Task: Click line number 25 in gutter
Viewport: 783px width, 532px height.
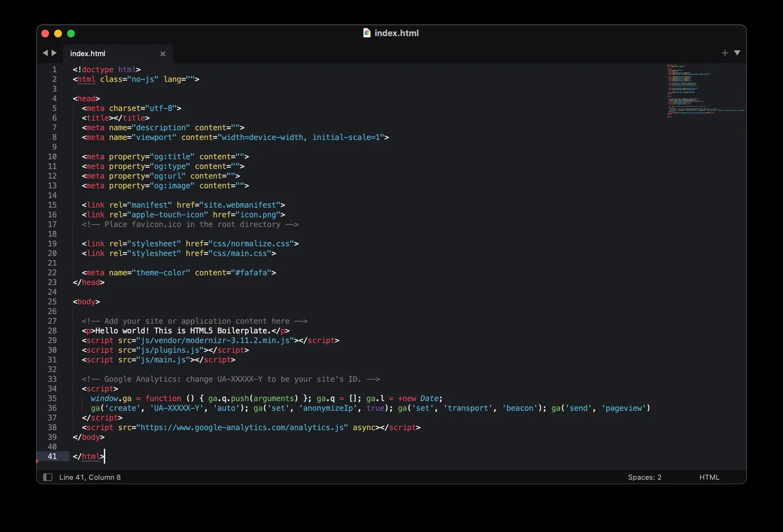Action: 52,301
